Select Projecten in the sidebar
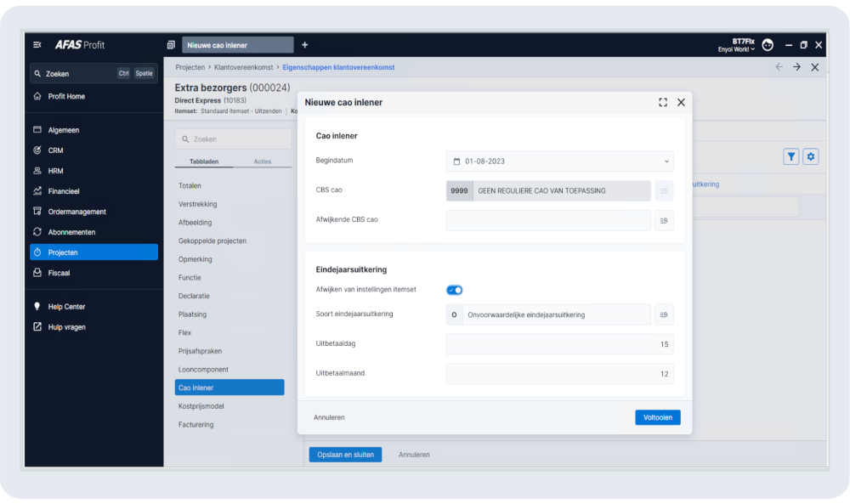The height and width of the screenshot is (504, 850). (x=93, y=252)
